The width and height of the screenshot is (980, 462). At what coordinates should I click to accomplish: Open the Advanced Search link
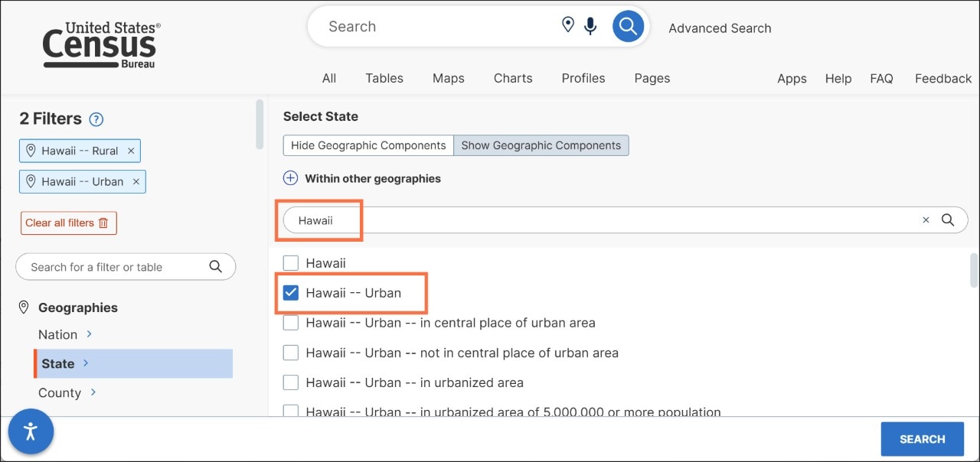(x=720, y=28)
